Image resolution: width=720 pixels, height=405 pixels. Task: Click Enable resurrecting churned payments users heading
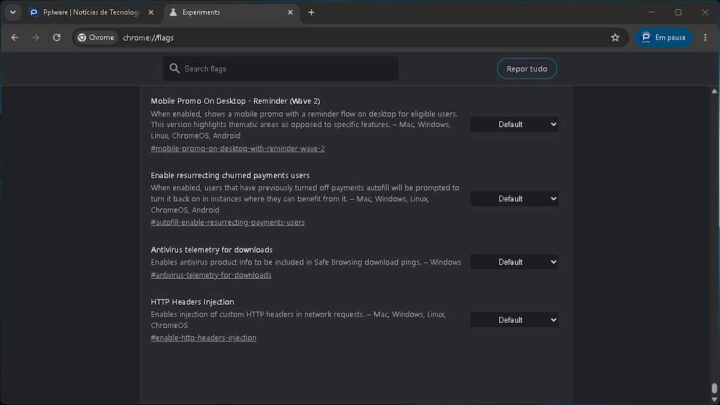point(230,175)
